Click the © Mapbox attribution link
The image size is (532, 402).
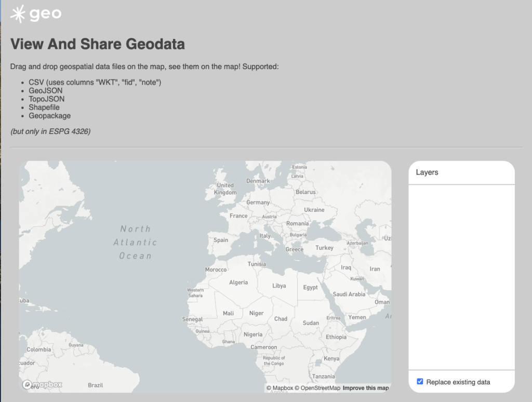[279, 387]
